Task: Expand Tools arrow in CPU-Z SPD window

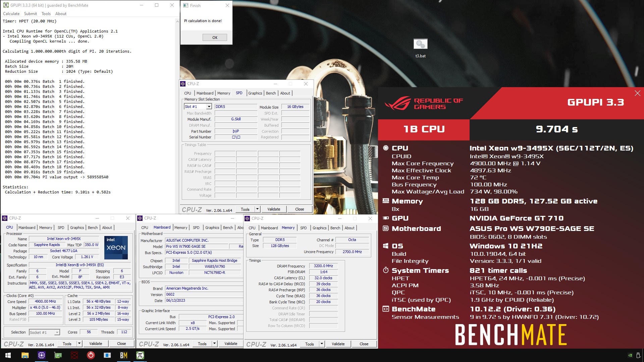Action: pyautogui.click(x=257, y=209)
